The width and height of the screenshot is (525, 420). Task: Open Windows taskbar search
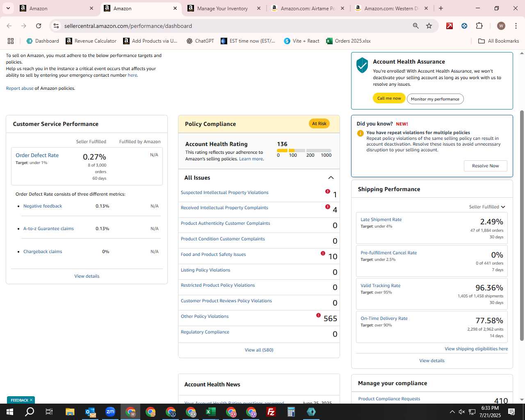tap(30, 412)
